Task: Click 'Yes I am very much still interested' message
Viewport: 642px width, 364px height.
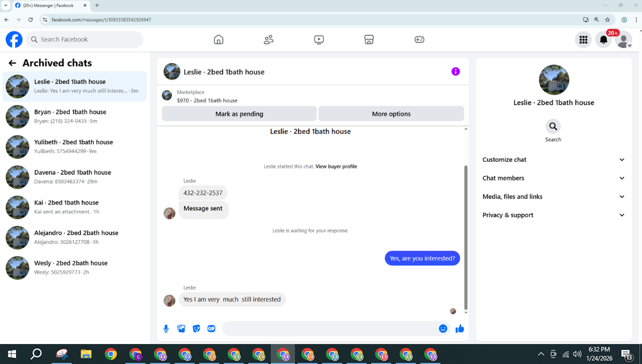Action: [232, 299]
